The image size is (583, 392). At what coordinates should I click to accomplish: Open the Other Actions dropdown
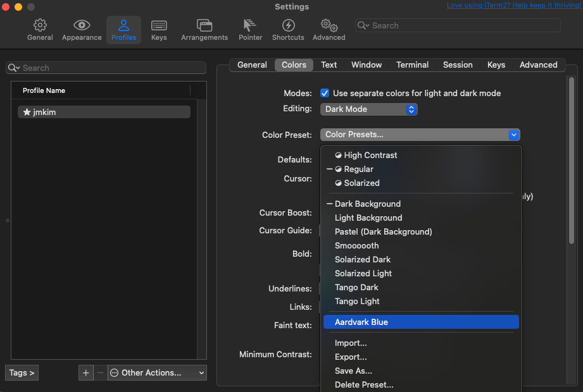point(157,372)
